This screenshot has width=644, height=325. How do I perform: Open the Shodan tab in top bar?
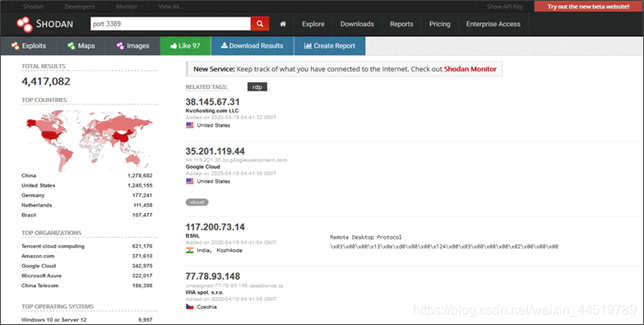(33, 7)
